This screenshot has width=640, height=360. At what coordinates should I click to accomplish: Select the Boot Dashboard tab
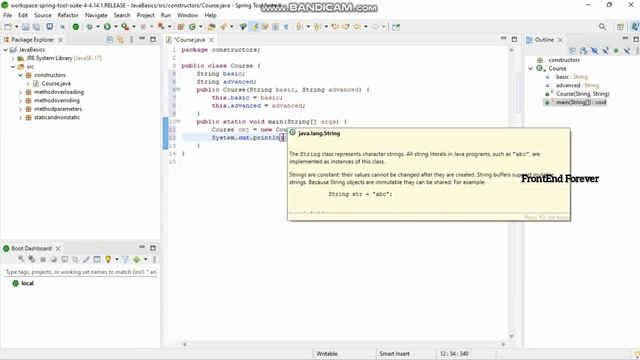click(x=31, y=249)
